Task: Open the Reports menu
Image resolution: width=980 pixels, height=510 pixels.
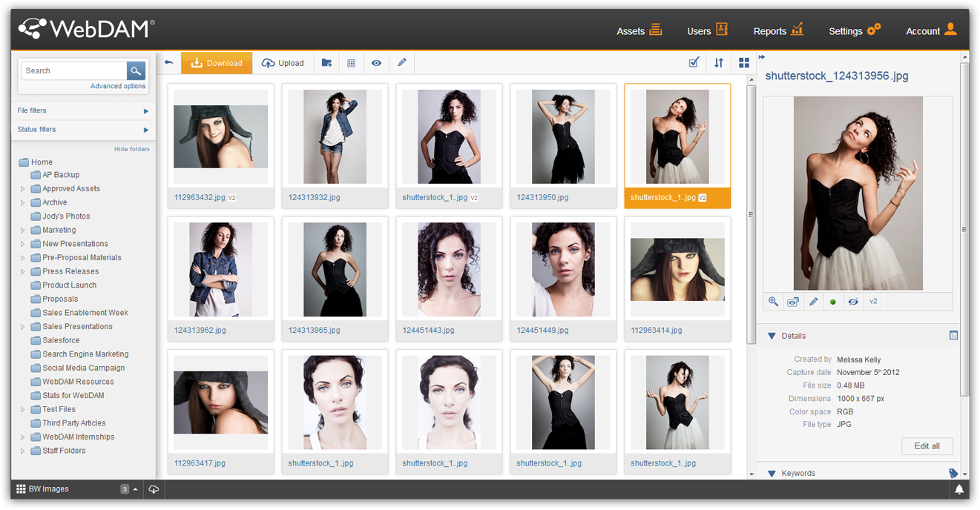Action: (x=778, y=30)
